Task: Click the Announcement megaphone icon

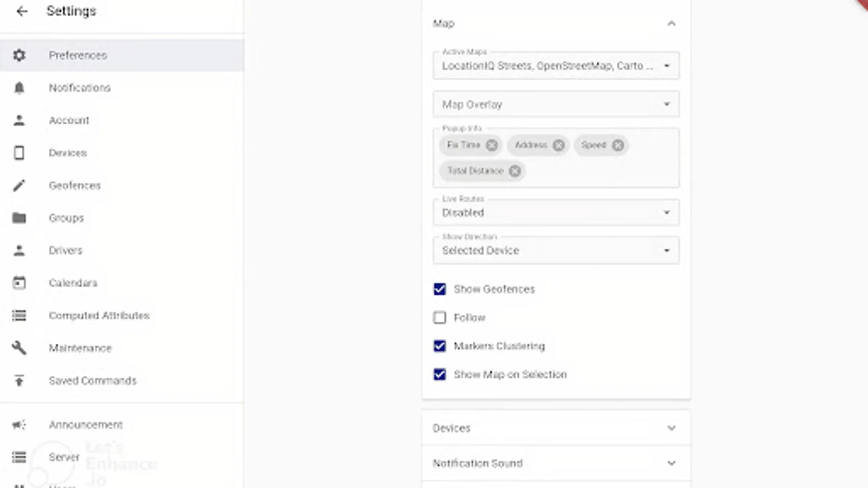Action: pyautogui.click(x=20, y=425)
